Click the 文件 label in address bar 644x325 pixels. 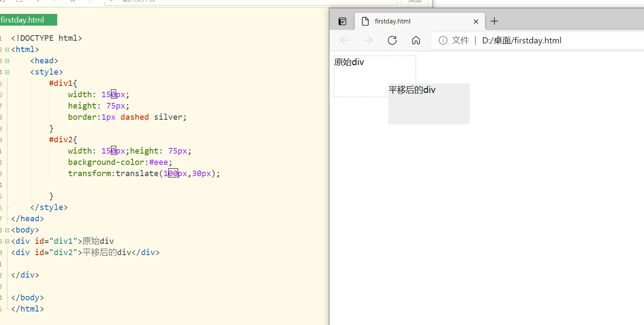(x=460, y=40)
